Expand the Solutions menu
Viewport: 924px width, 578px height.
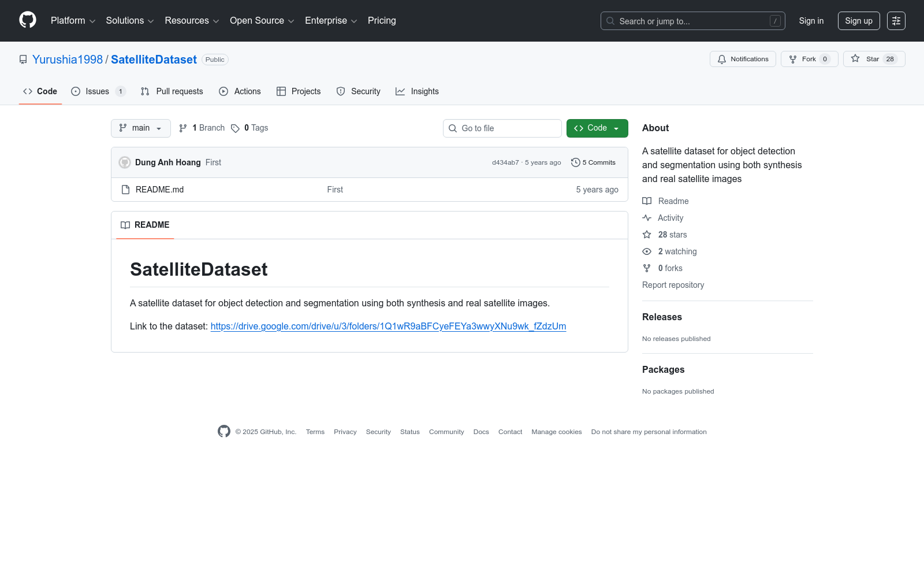point(130,21)
